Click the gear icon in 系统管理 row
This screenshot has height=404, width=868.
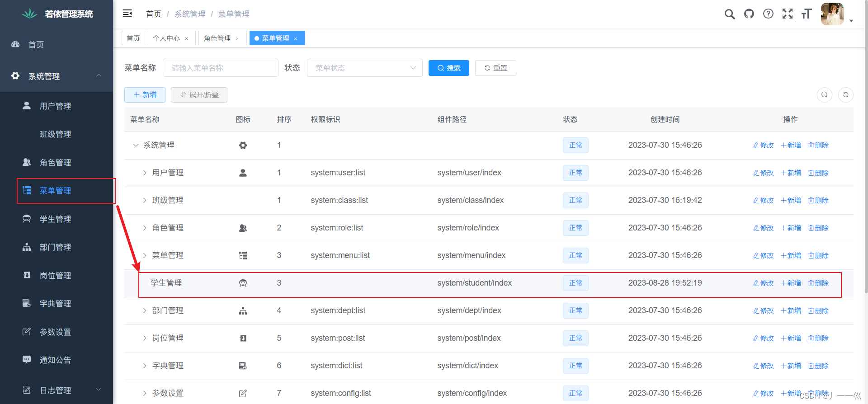coord(243,146)
